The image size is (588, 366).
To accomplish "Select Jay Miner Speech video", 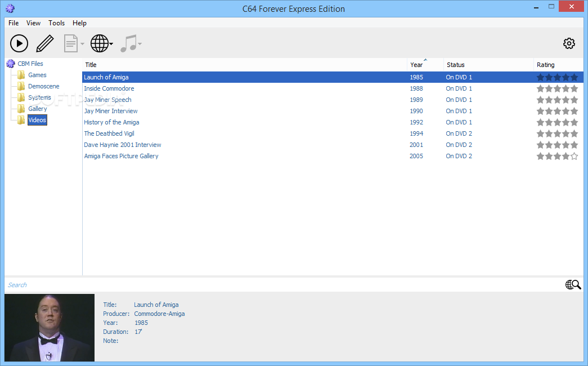I will 107,100.
